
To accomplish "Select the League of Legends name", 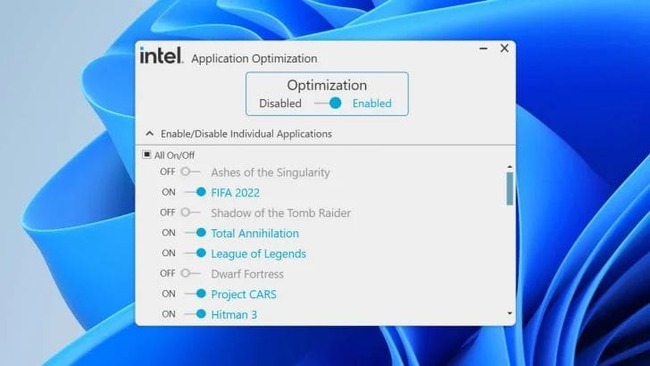I will pos(258,254).
